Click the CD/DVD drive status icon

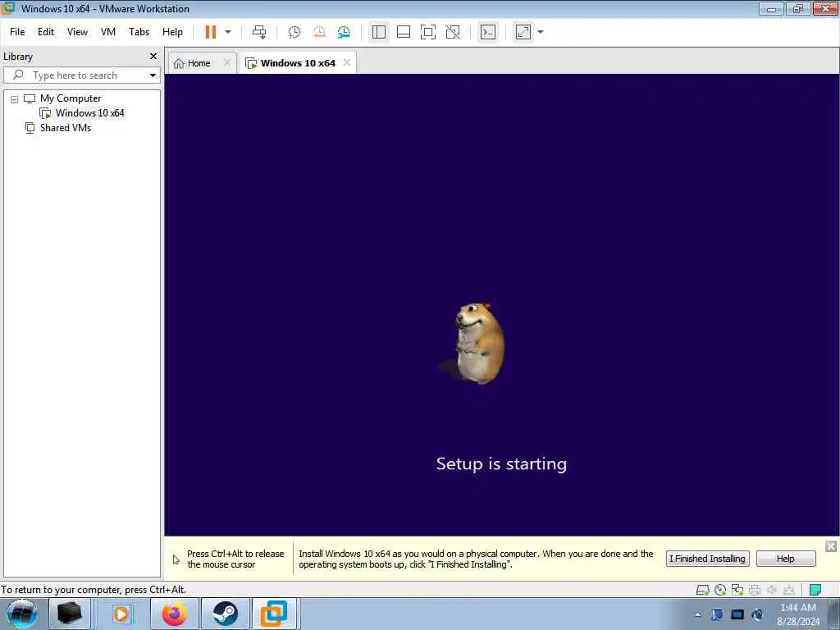(720, 591)
